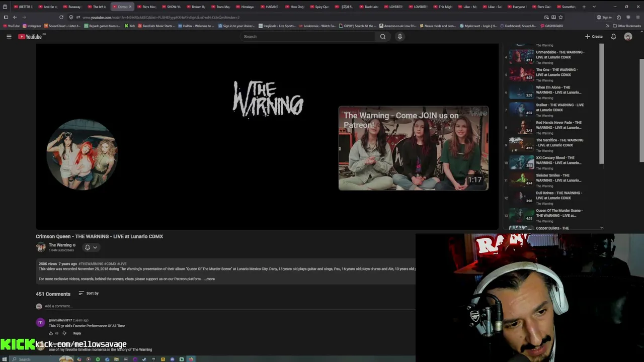Open the account avatar menu
644x362 pixels.
628,36
